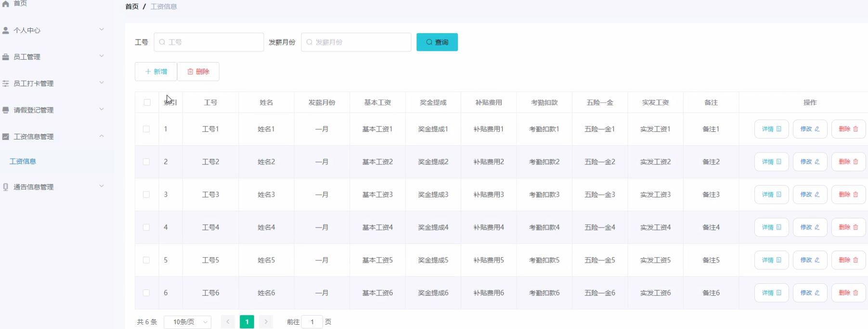Check the checkbox for row 工号2

[146, 162]
